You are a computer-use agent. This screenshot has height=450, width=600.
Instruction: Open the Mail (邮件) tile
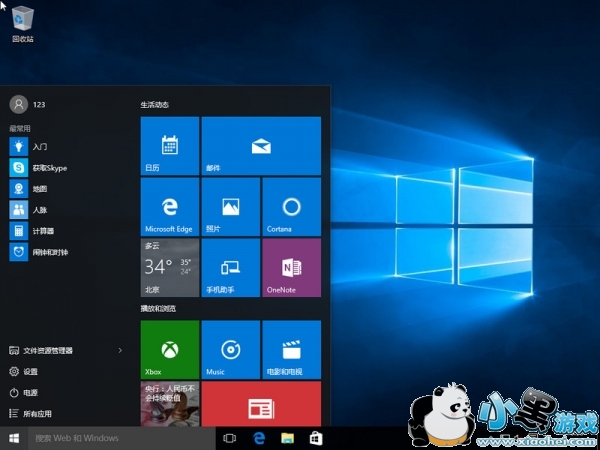tap(261, 146)
